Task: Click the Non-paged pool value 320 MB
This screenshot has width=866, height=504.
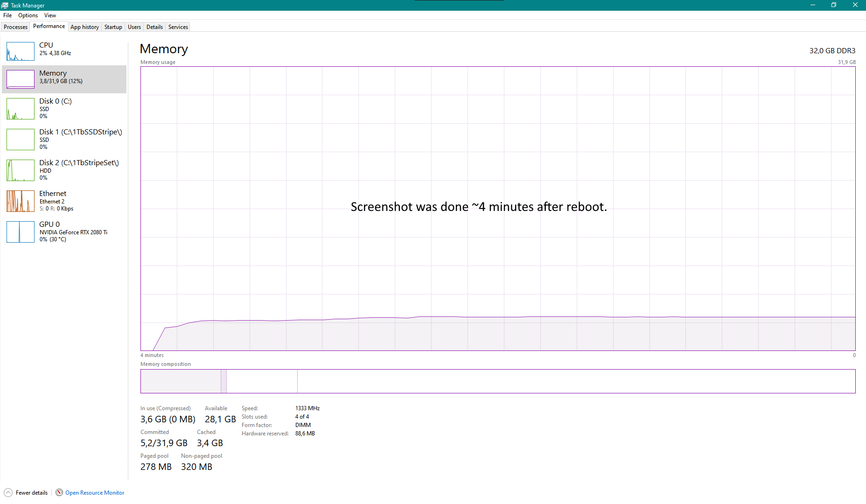Action: pos(196,467)
